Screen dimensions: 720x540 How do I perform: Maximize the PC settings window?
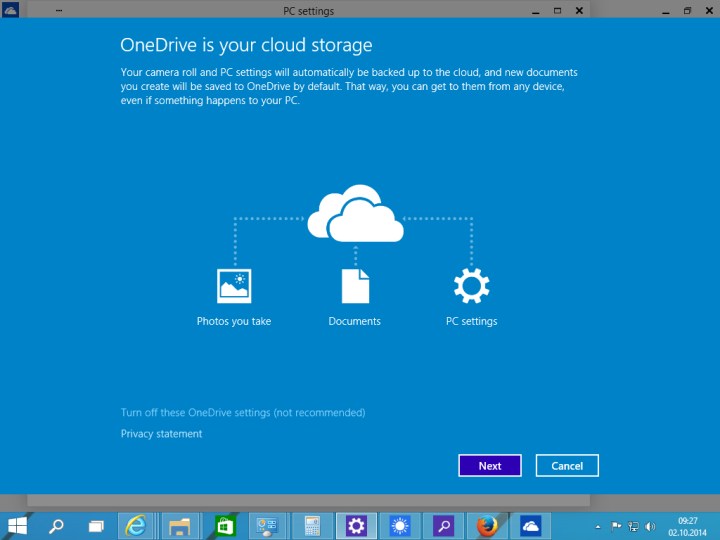tap(557, 11)
